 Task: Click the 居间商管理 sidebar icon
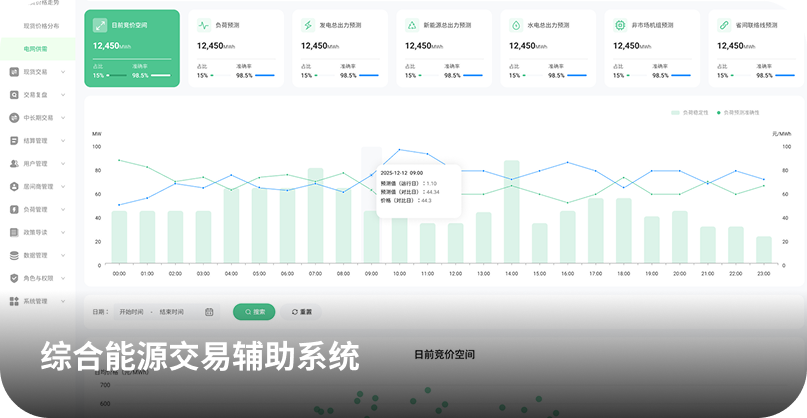coord(14,186)
